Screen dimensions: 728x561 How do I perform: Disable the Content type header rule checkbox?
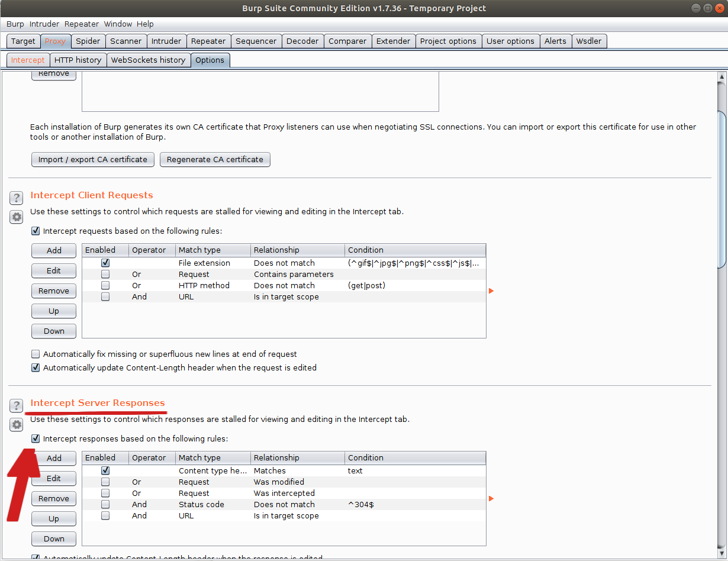(x=105, y=470)
